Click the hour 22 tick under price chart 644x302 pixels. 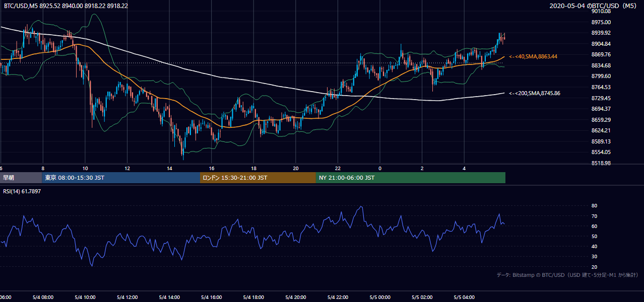[338, 168]
